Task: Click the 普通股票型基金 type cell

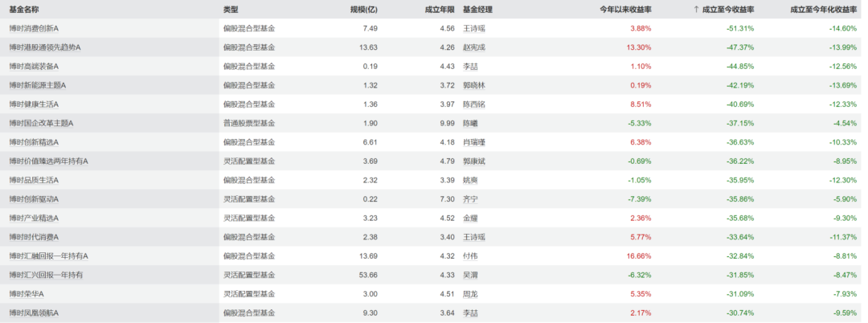Action: point(249,124)
